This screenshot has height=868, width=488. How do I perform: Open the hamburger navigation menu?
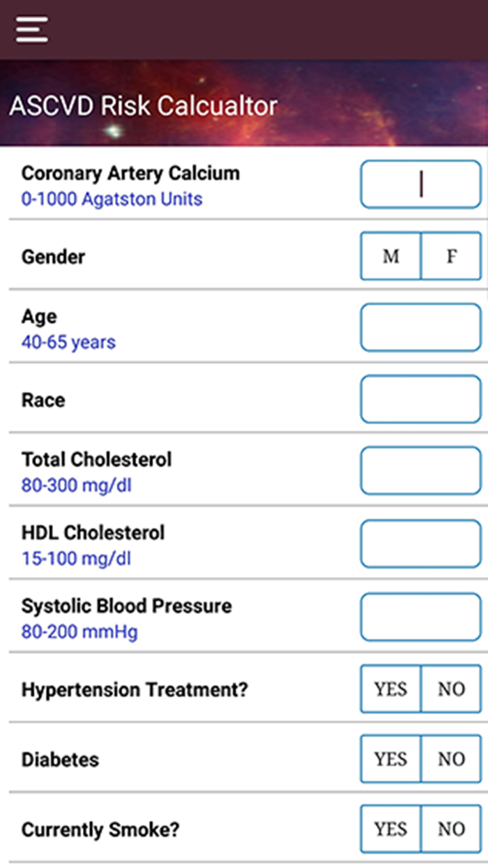click(32, 29)
